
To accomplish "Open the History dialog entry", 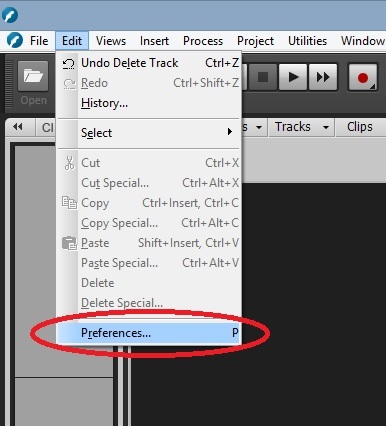I will (x=149, y=103).
